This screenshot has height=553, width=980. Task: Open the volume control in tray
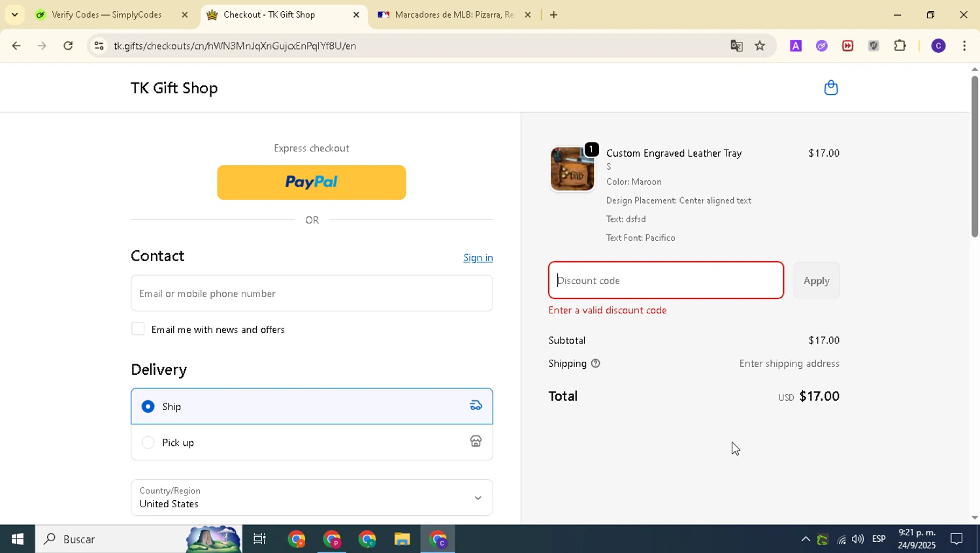(858, 539)
